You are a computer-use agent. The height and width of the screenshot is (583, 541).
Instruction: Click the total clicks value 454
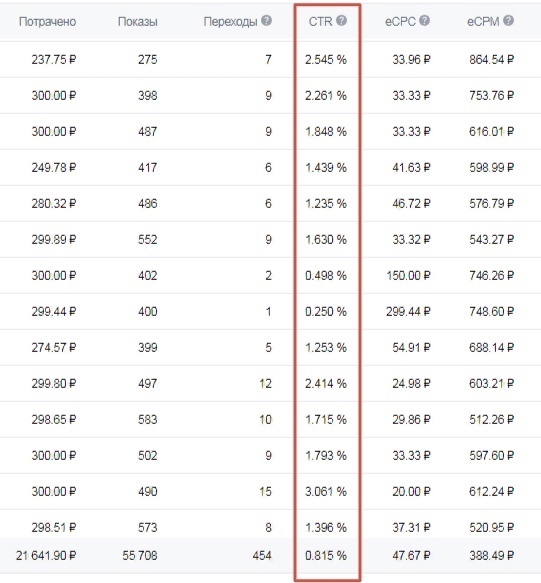tap(262, 555)
